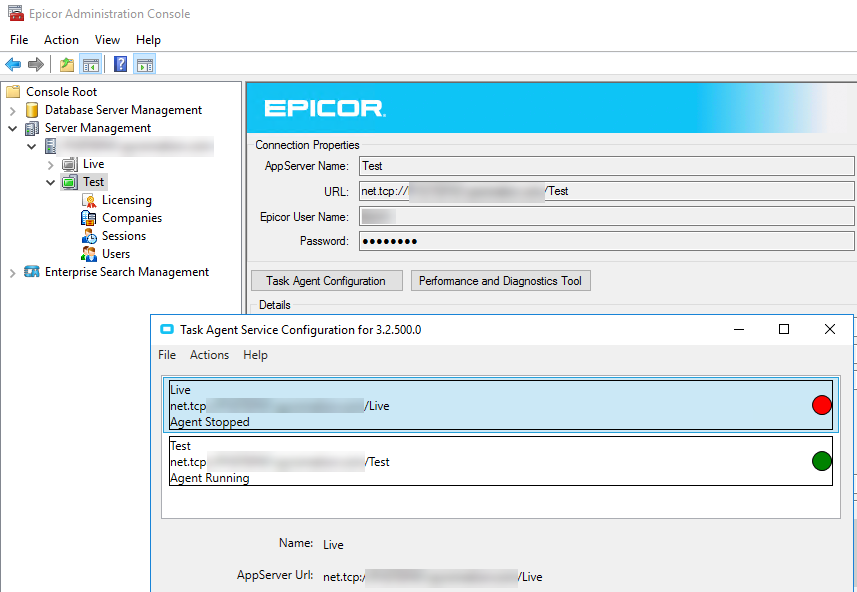Click the Enterprise Search Management icon
Image resolution: width=857 pixels, height=592 pixels.
[32, 272]
